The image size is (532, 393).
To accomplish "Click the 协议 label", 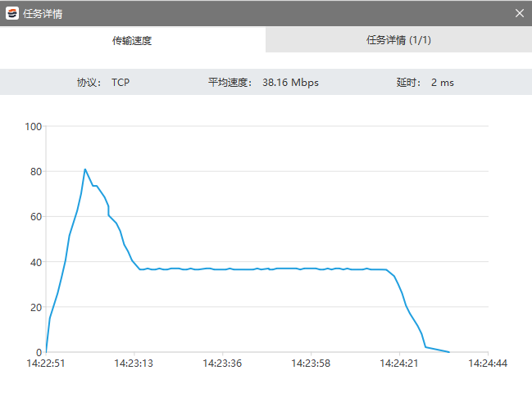I will pos(89,83).
